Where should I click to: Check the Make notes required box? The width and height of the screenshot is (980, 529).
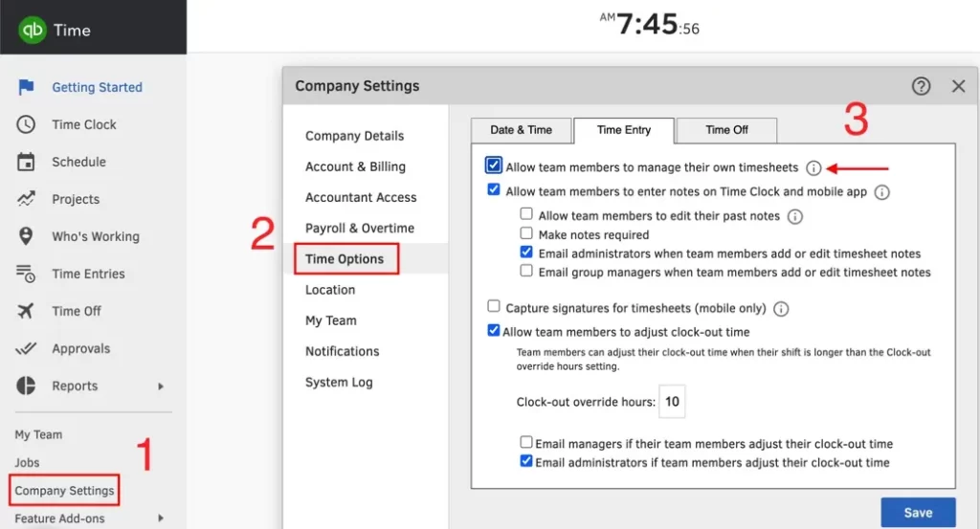[x=526, y=233]
